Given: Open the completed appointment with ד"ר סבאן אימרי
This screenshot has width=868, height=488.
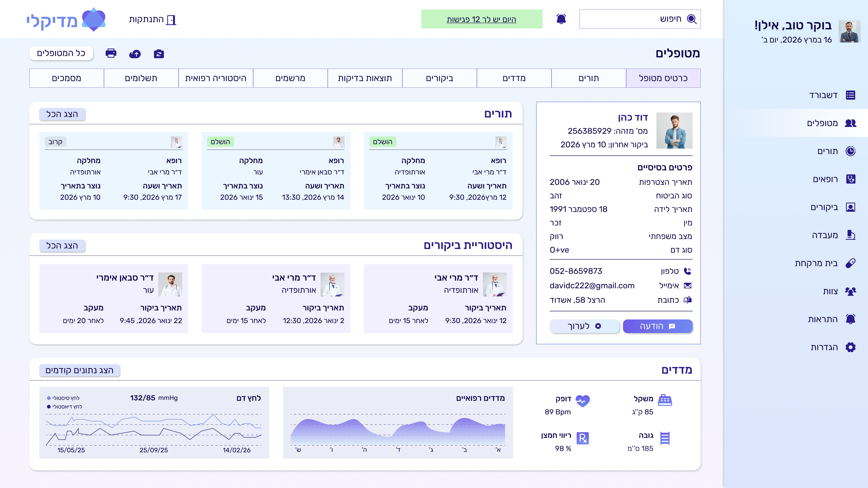Looking at the screenshot, I should [x=276, y=171].
